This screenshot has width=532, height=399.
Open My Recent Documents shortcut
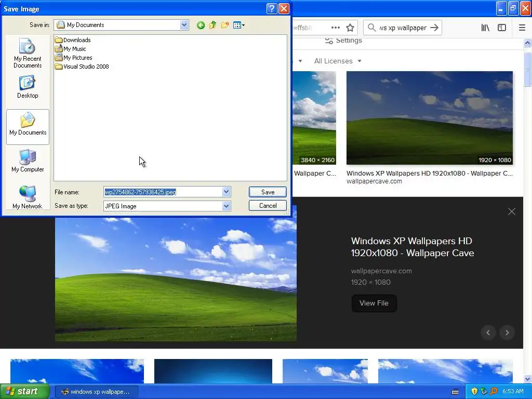coord(28,54)
